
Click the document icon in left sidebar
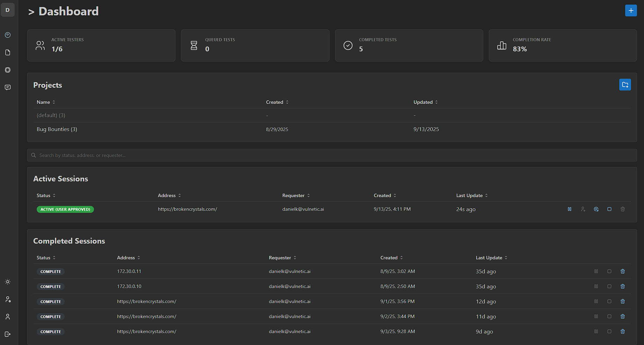click(8, 52)
